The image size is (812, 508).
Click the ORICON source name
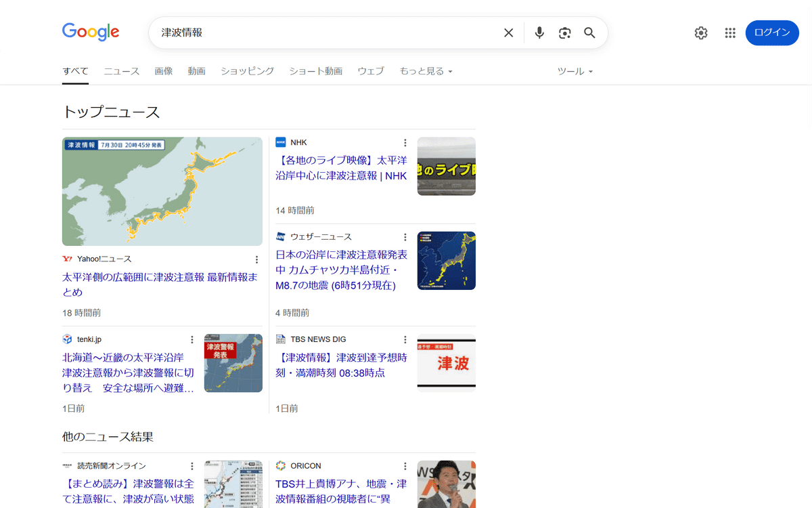(306, 466)
